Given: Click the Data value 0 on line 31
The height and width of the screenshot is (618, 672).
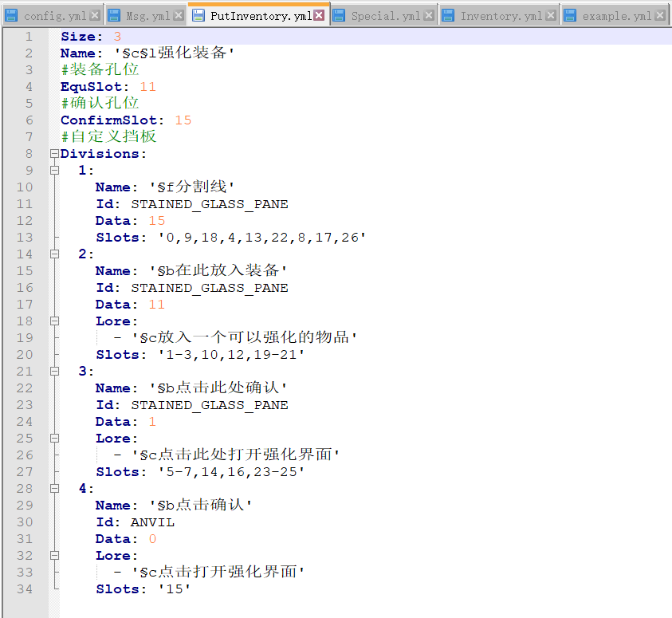Looking at the screenshot, I should tap(152, 539).
